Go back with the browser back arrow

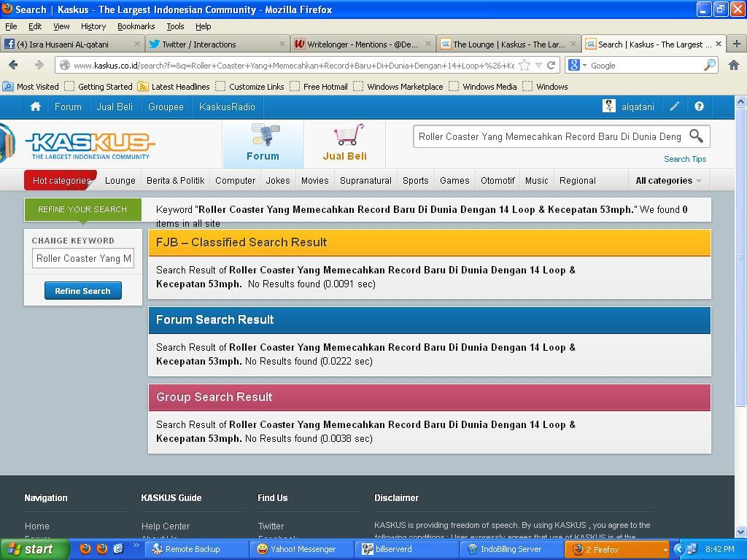pos(13,65)
